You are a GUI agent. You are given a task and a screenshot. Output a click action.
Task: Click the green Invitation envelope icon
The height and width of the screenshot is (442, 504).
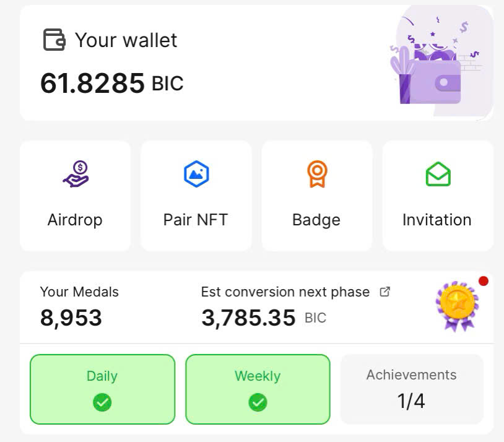pyautogui.click(x=438, y=174)
